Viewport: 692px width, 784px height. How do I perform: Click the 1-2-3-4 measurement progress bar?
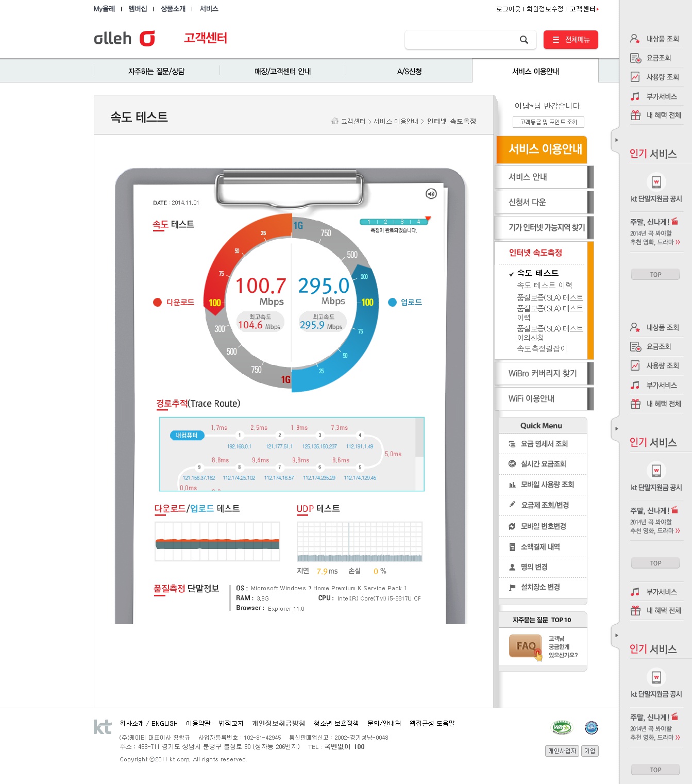394,222
